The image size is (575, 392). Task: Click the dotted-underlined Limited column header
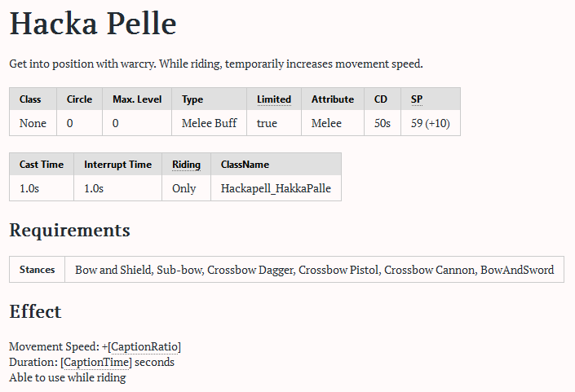point(274,99)
